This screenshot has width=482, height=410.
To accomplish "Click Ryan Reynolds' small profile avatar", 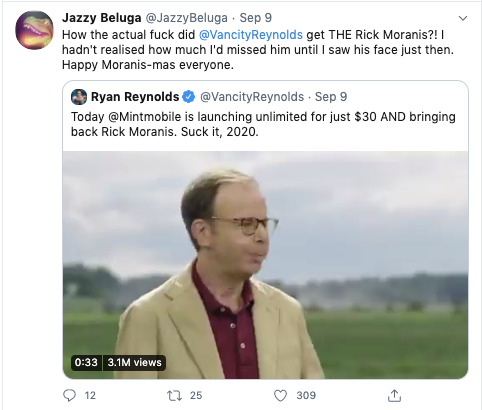I will pos(79,97).
